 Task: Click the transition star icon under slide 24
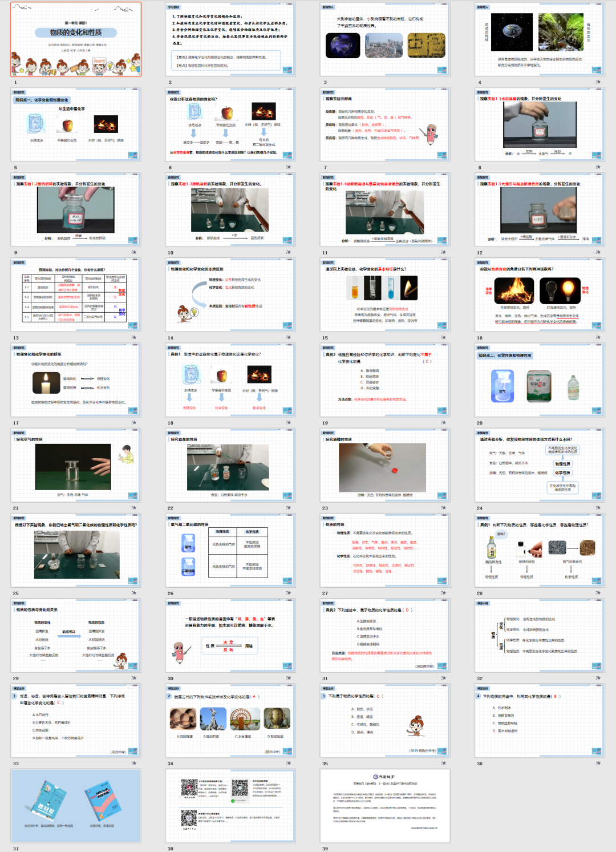pyautogui.click(x=598, y=508)
